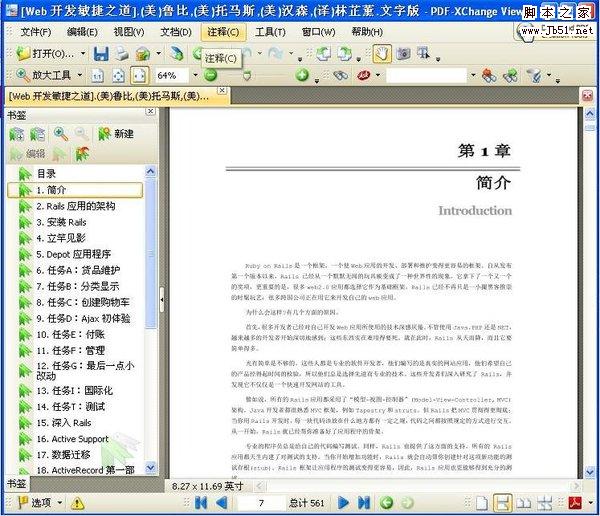
Task: Click the 64% zoom value field
Action: pos(172,75)
